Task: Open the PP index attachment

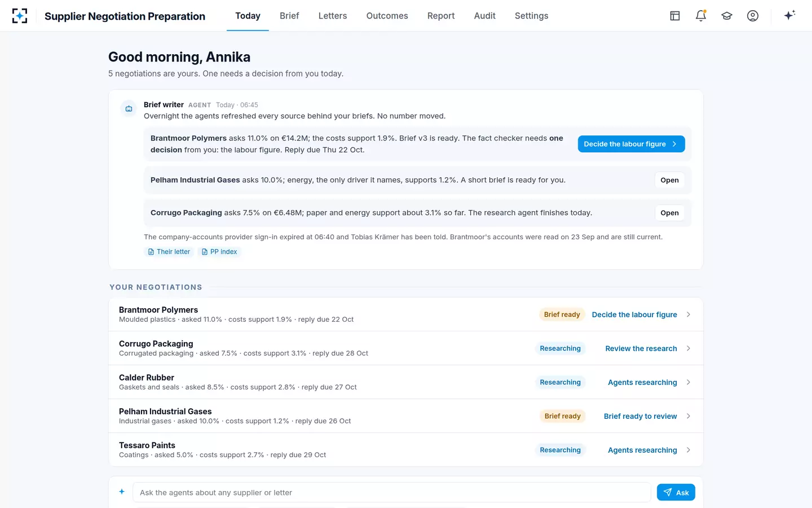Action: 219,252
